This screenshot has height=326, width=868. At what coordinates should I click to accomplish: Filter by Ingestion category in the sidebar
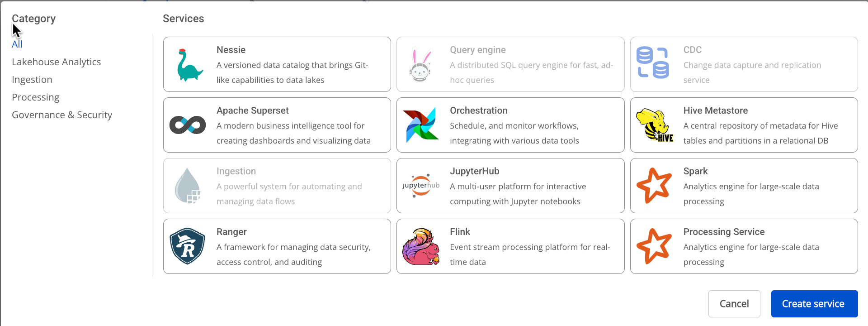click(x=32, y=80)
